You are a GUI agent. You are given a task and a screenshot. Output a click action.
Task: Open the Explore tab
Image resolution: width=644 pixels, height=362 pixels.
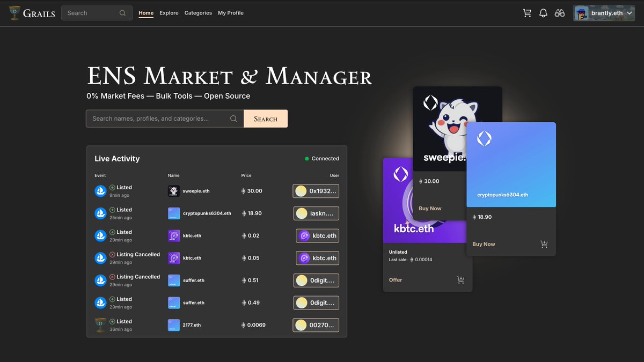click(169, 13)
